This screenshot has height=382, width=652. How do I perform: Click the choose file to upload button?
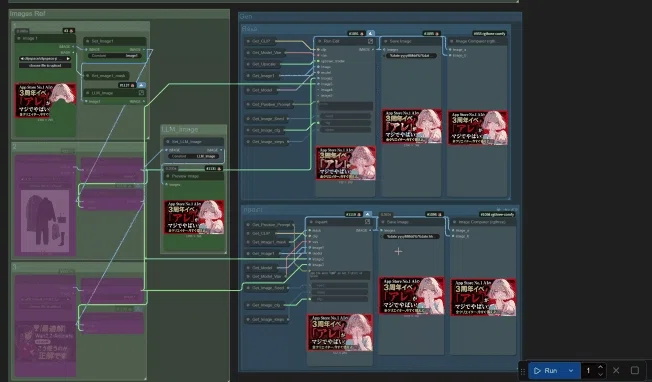45,65
